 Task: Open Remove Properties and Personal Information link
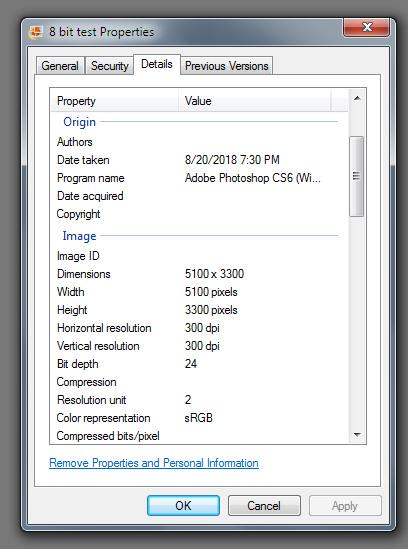pos(154,463)
